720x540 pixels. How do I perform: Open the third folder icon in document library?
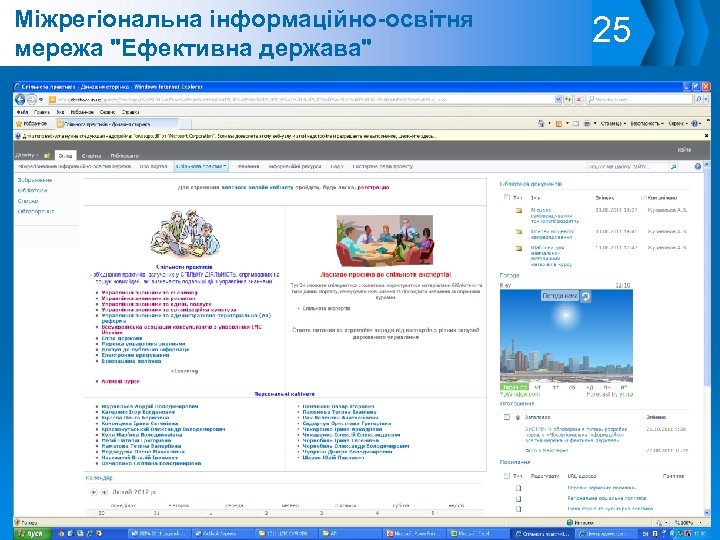(x=518, y=248)
